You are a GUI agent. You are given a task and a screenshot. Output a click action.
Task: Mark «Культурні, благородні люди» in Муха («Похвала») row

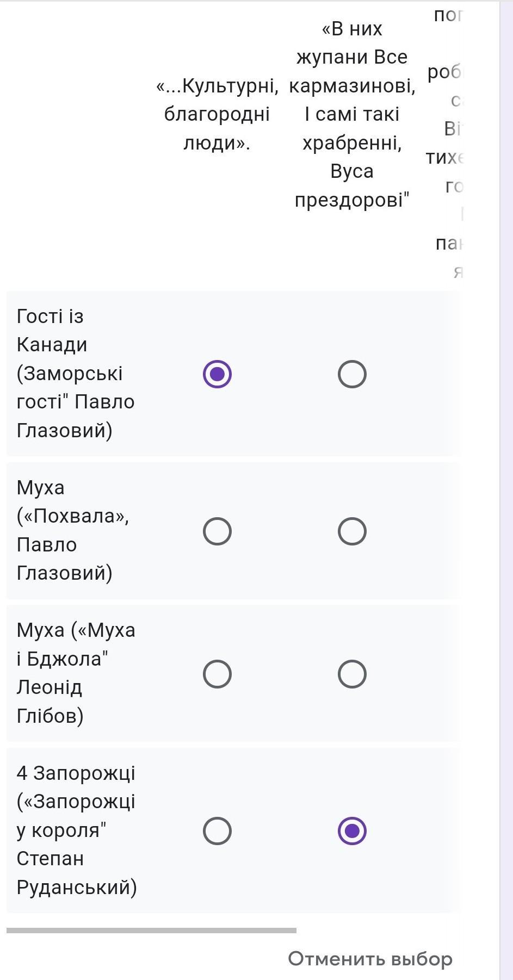click(217, 531)
